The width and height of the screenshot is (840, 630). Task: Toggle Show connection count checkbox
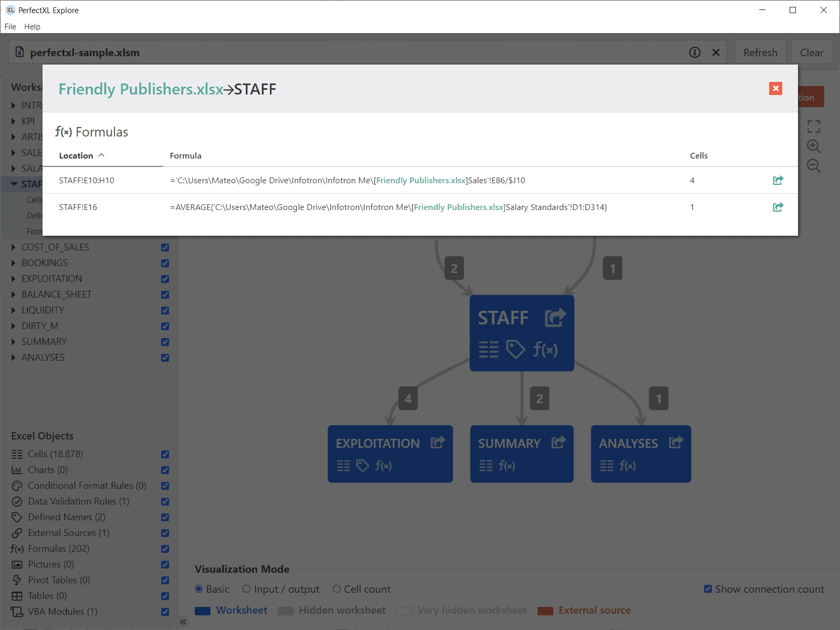[708, 589]
